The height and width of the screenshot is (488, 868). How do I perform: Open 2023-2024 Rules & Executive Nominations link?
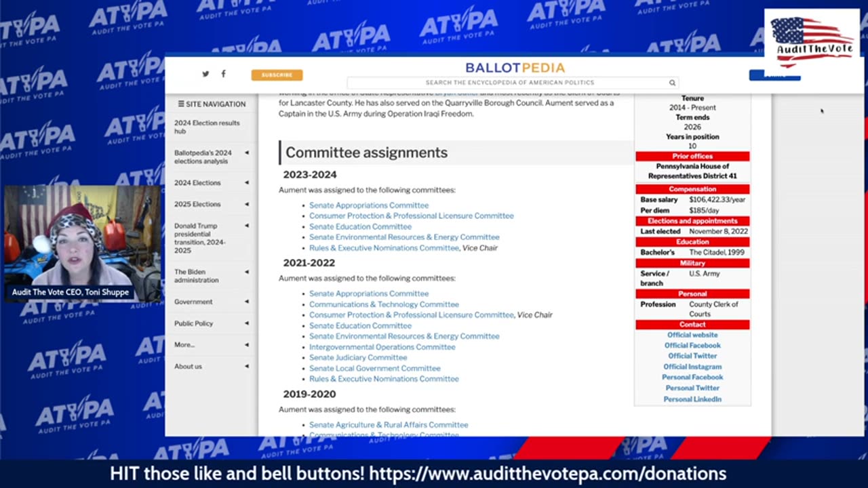point(384,248)
